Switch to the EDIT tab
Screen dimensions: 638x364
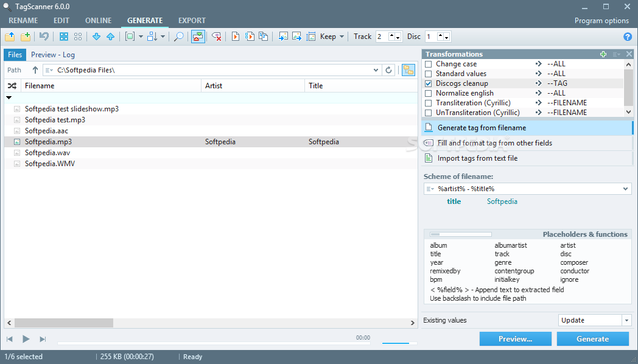click(61, 20)
